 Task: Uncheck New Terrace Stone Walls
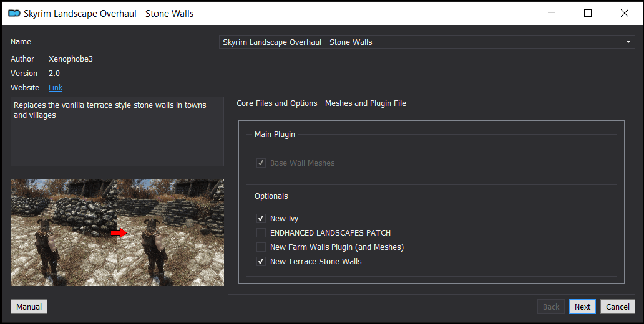click(261, 261)
